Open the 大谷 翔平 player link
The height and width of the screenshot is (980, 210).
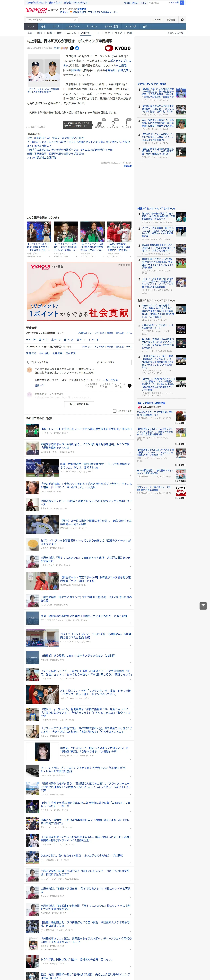pyautogui.click(x=57, y=353)
